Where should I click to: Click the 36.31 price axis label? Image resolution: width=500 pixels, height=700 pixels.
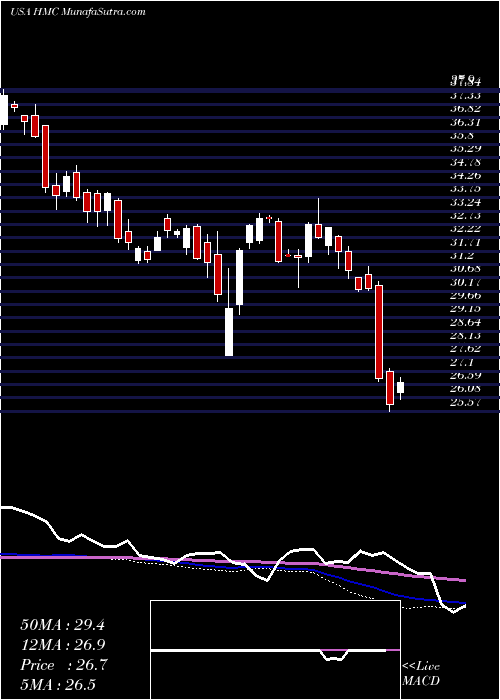click(465, 122)
